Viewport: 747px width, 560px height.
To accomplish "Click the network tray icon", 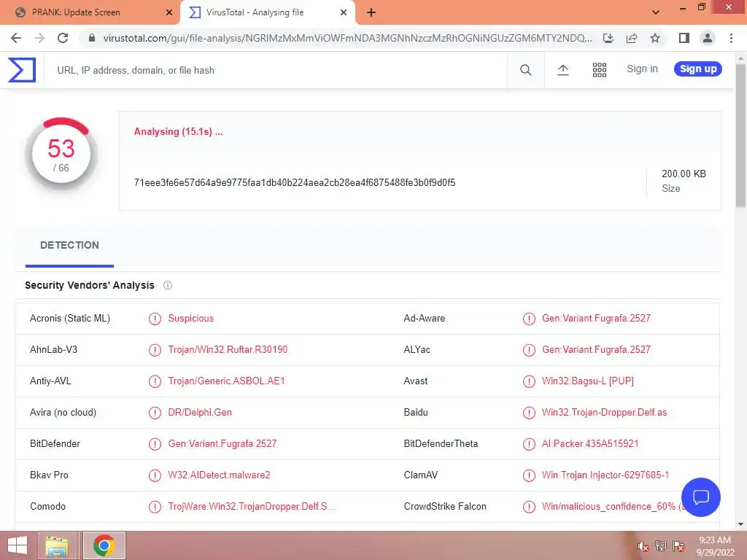I will [661, 546].
